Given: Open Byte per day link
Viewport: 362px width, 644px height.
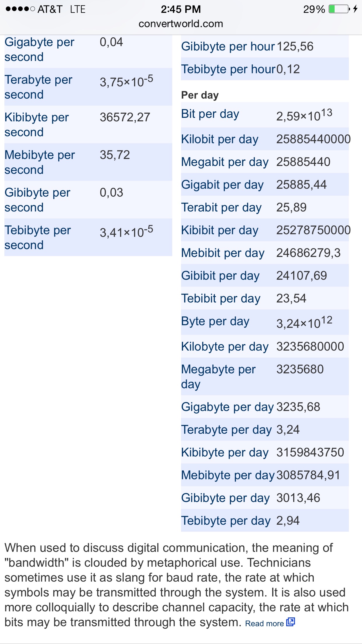Looking at the screenshot, I should pos(215,321).
